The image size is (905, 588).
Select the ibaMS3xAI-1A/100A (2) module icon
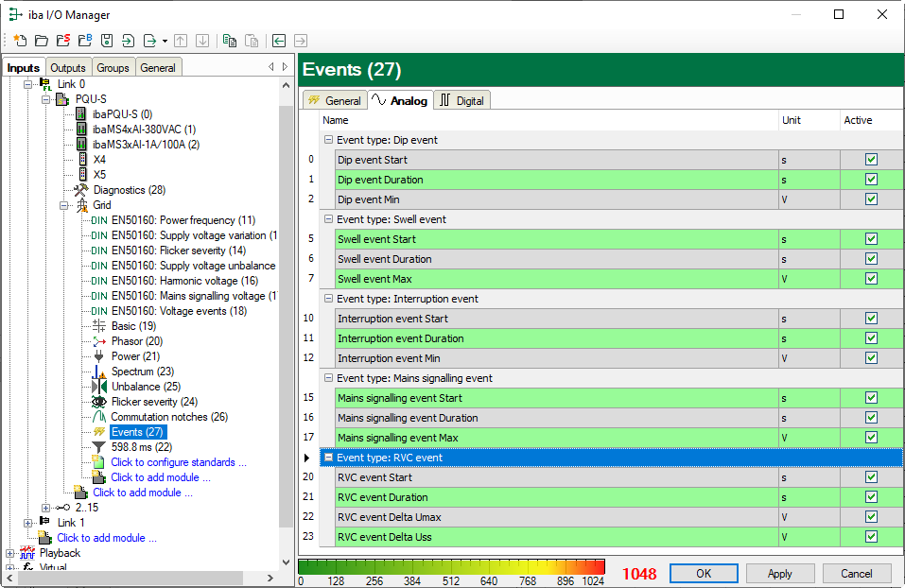[x=81, y=145]
